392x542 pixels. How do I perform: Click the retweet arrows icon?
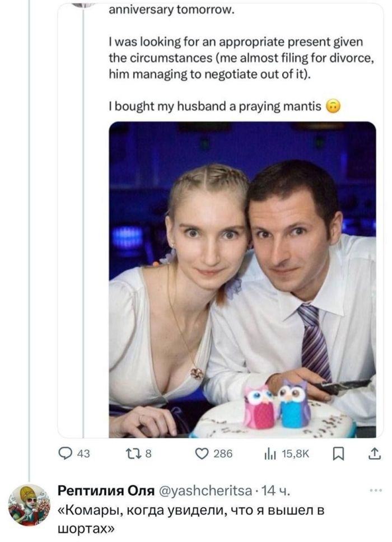[x=134, y=455]
